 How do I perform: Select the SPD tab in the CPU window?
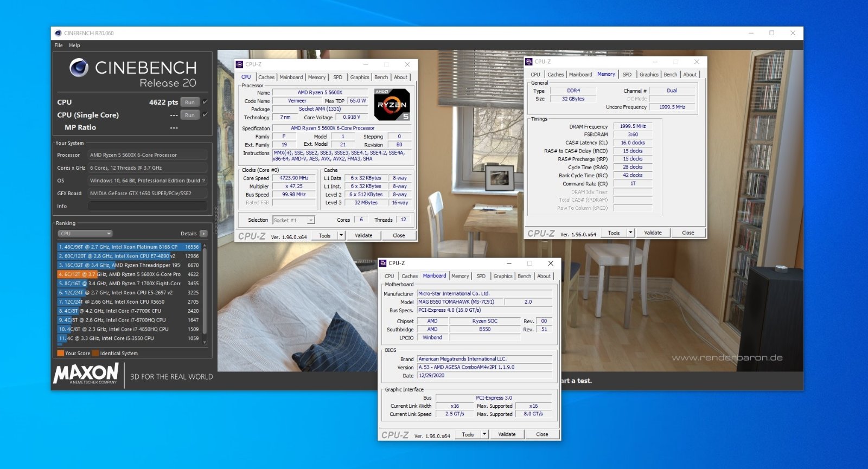pyautogui.click(x=337, y=78)
